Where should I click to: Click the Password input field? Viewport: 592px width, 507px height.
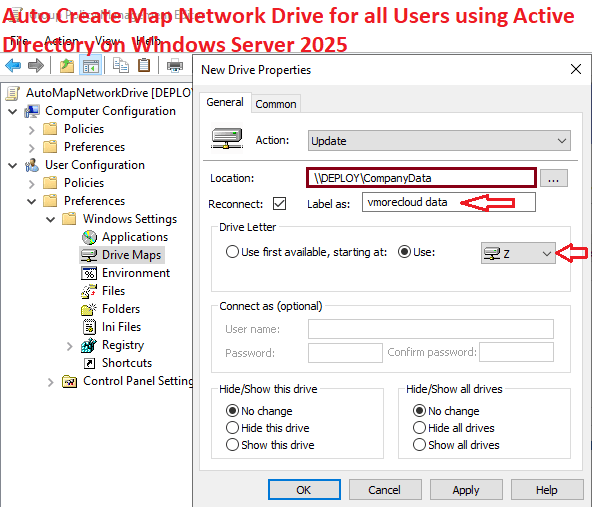(x=345, y=353)
